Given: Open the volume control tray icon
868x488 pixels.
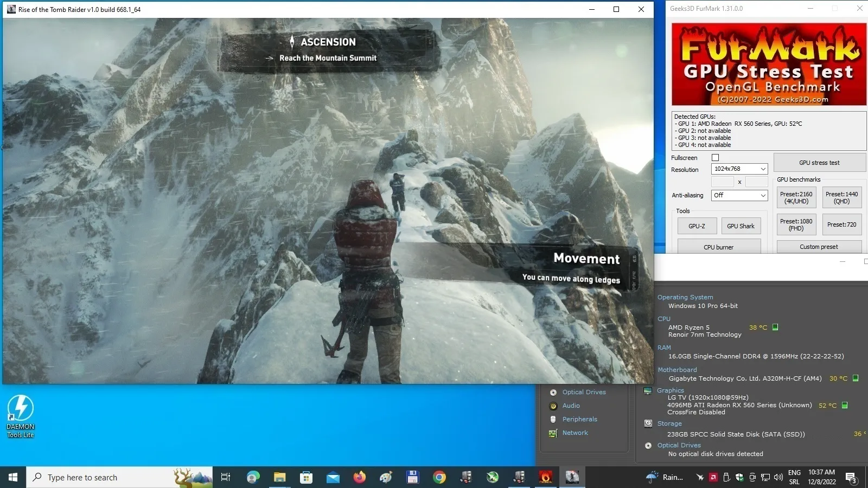Looking at the screenshot, I should click(778, 477).
